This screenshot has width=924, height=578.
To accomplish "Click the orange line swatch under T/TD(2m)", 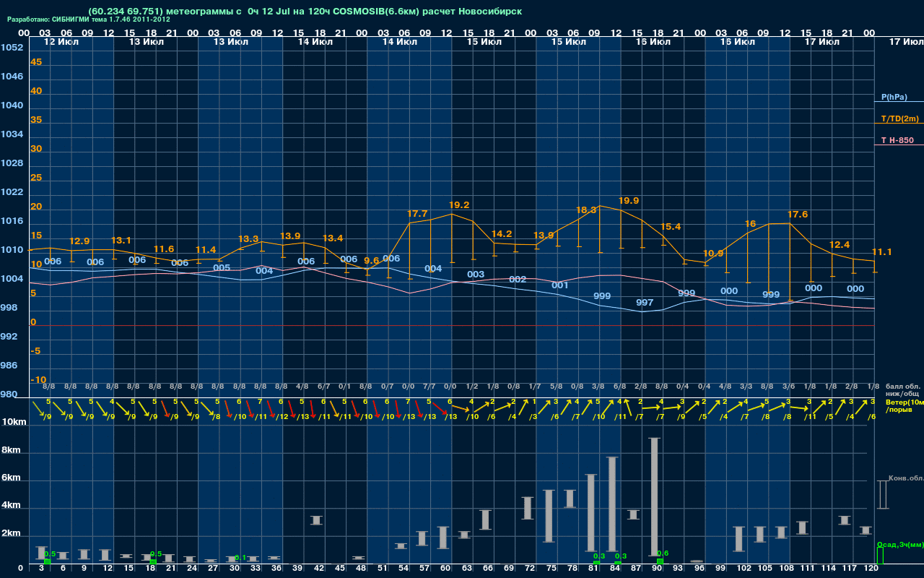I will [899, 124].
